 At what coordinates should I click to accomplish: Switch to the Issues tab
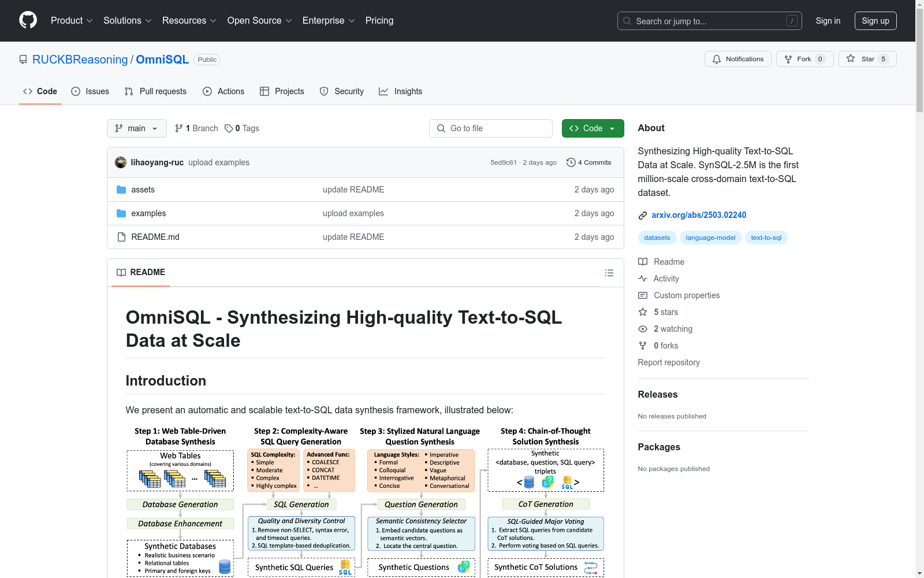click(x=90, y=91)
